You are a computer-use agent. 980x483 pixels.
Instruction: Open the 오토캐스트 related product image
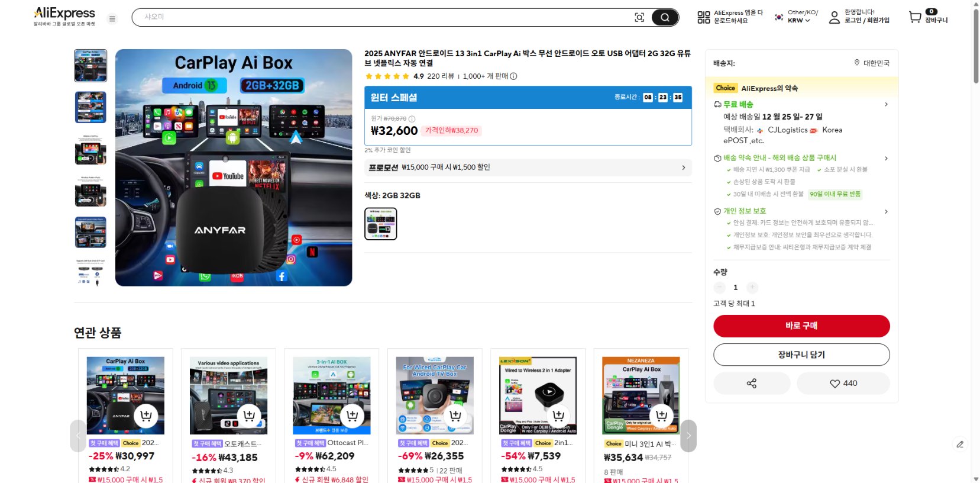(x=228, y=395)
